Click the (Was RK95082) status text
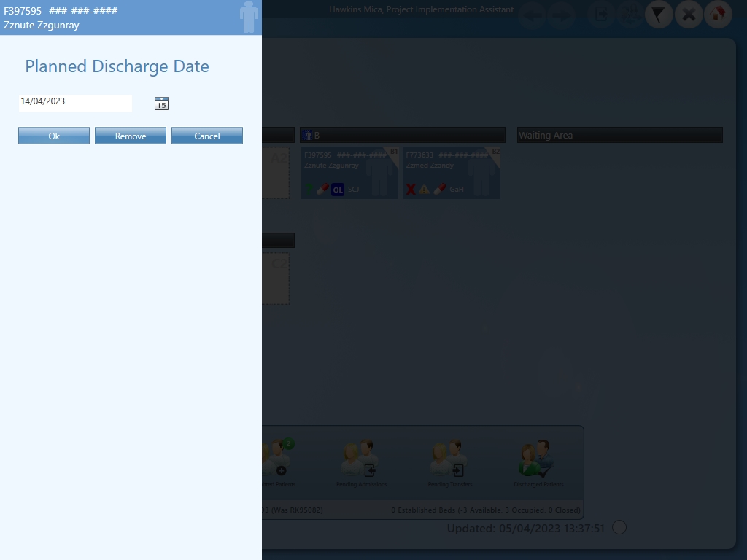The width and height of the screenshot is (747, 560). pyautogui.click(x=298, y=510)
